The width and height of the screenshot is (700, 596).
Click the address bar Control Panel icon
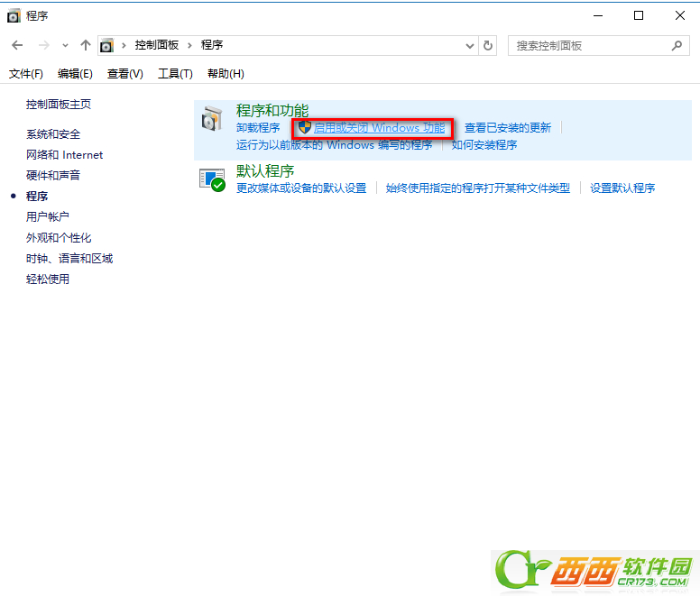click(x=106, y=45)
